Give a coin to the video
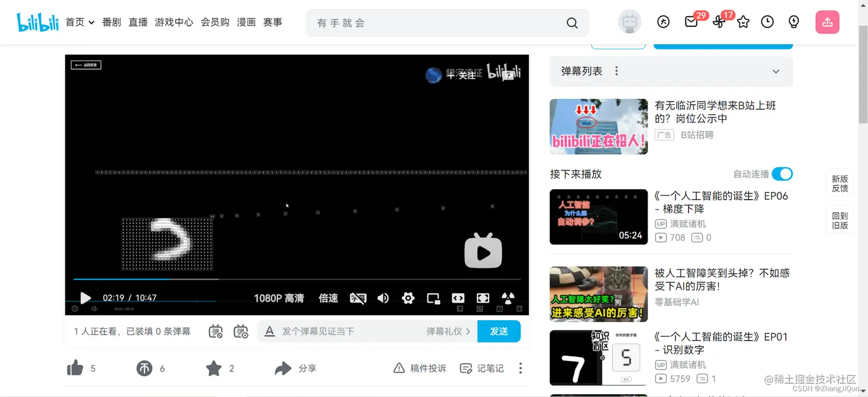868x397 pixels. (144, 368)
